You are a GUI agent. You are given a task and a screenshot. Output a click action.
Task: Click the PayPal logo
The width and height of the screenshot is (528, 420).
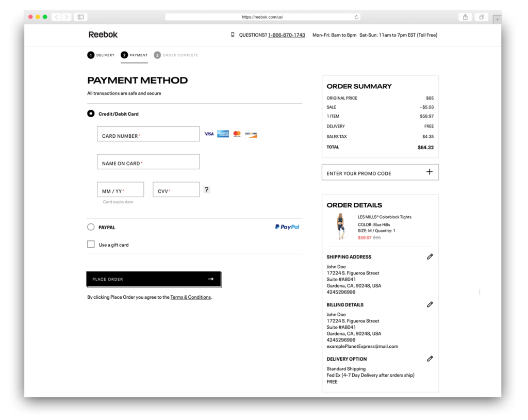pos(287,227)
